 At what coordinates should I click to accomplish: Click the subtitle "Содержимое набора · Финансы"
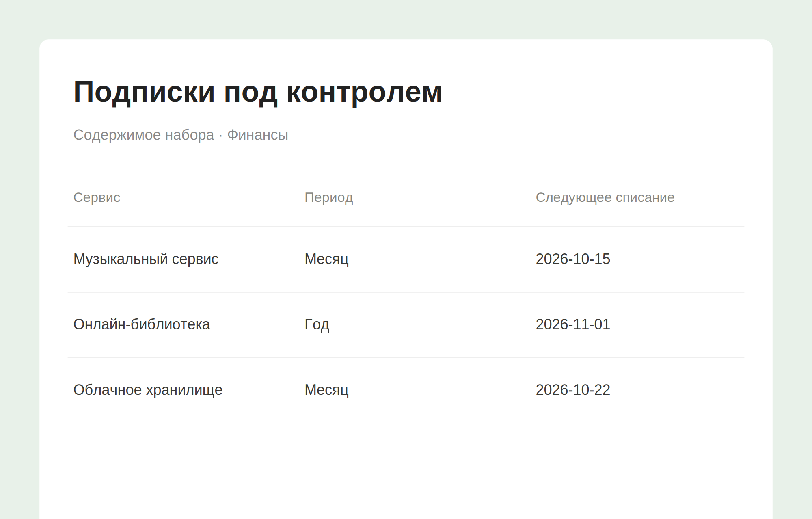tap(181, 135)
